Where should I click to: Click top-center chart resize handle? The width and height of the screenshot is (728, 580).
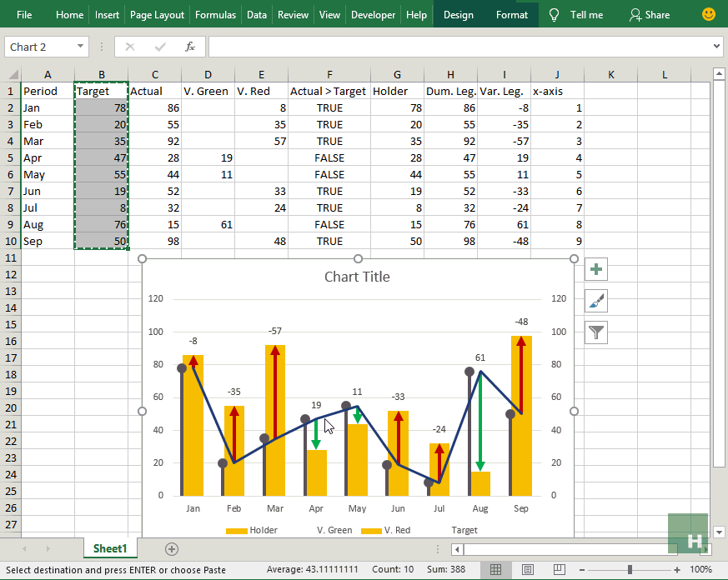click(x=358, y=258)
